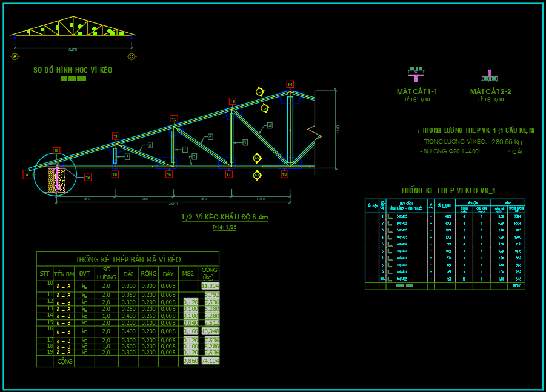Select the 280.55 Kg truss weight value

(x=507, y=142)
